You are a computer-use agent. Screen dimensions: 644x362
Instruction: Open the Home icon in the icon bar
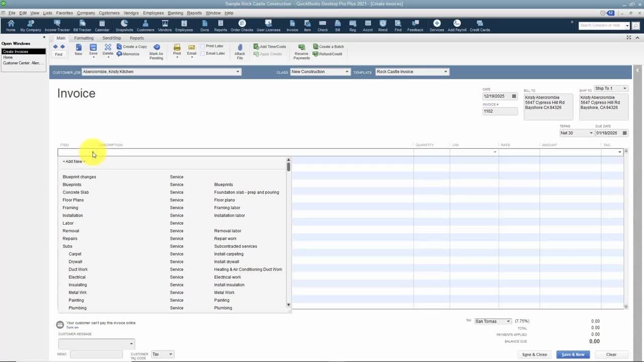click(x=11, y=26)
